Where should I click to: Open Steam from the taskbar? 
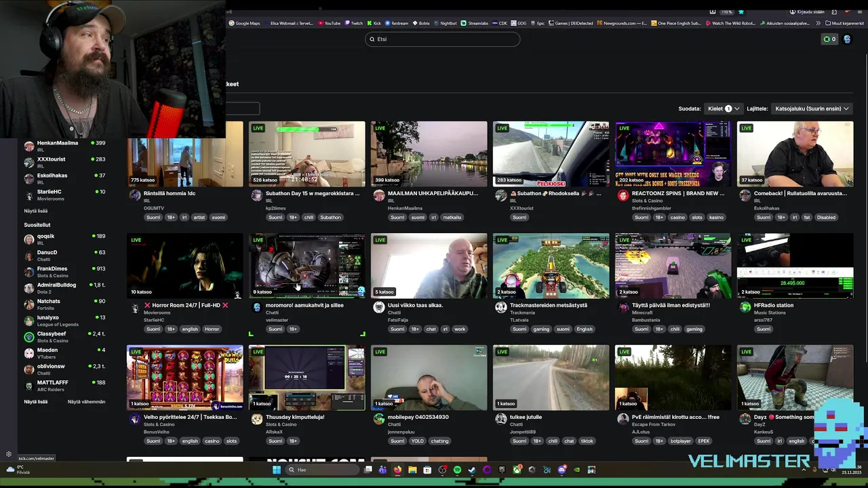pos(472,470)
